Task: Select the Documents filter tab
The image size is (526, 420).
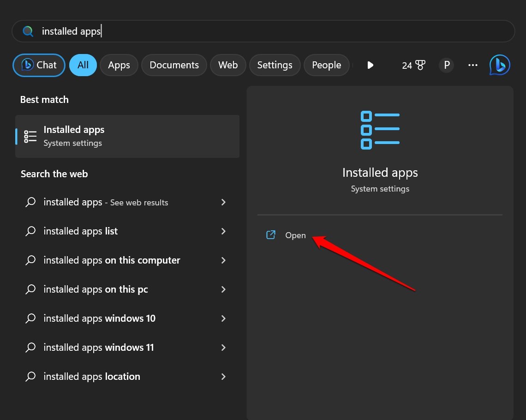Action: pos(174,65)
